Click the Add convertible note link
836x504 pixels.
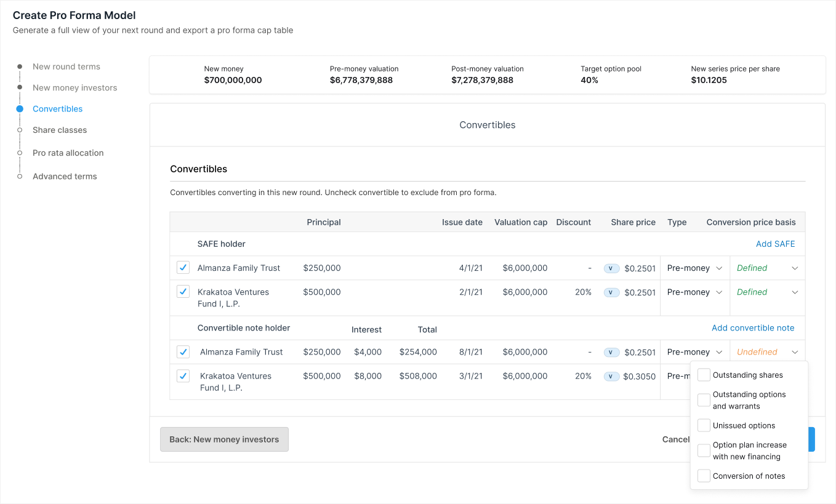pyautogui.click(x=753, y=328)
